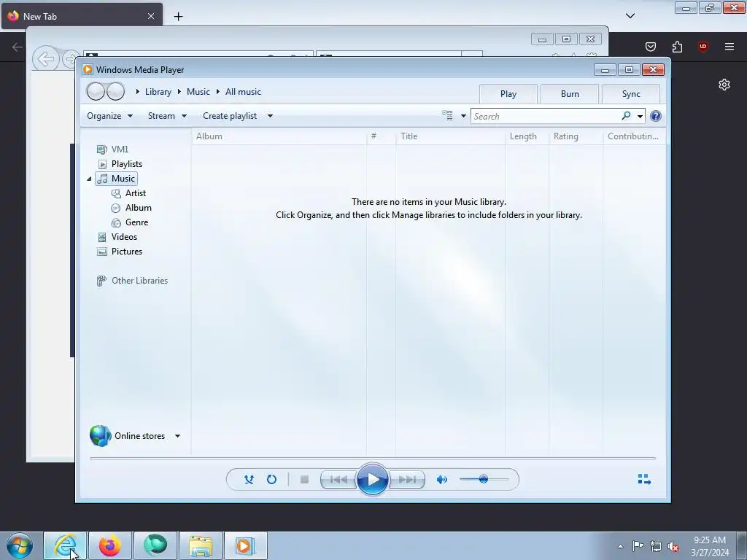This screenshot has width=747, height=560.
Task: Click the search magnifier icon
Action: click(x=626, y=116)
